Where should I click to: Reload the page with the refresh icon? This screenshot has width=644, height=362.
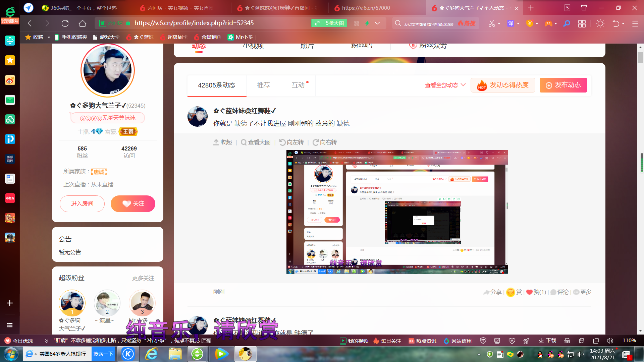pos(65,23)
